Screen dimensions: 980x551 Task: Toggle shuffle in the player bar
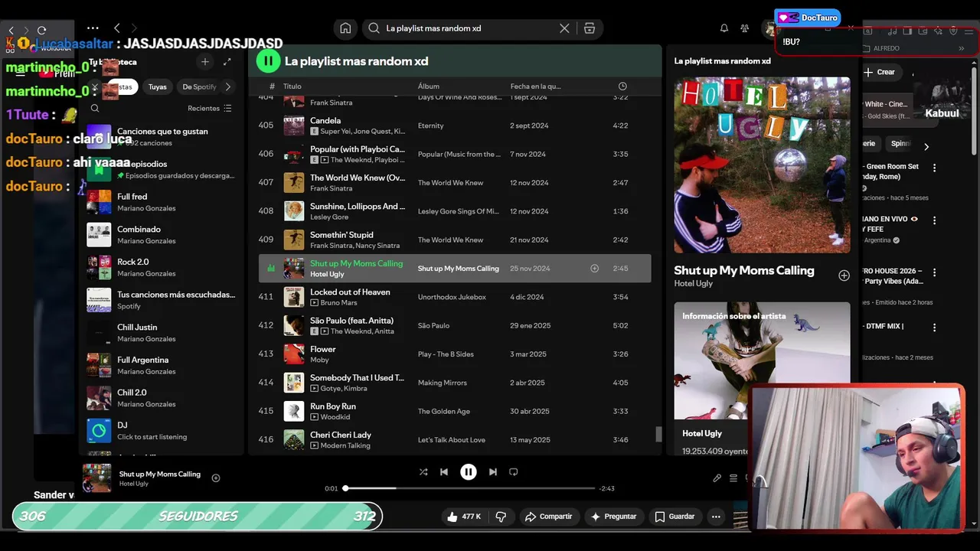pos(423,472)
